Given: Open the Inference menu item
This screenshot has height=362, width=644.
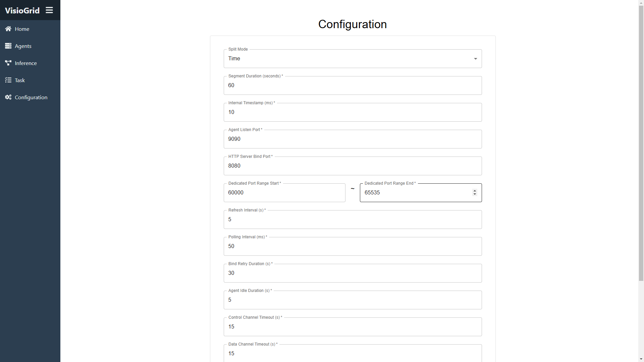Looking at the screenshot, I should [30, 63].
